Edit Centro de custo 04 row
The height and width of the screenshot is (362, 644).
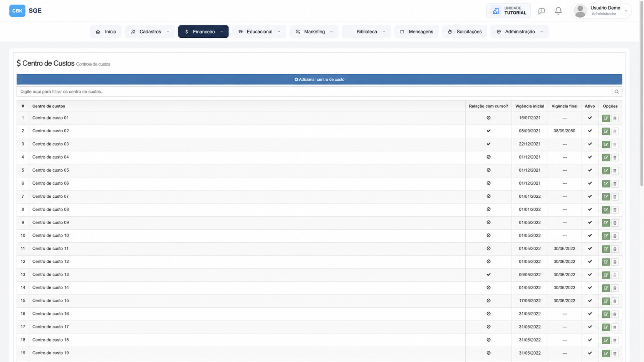[606, 158]
